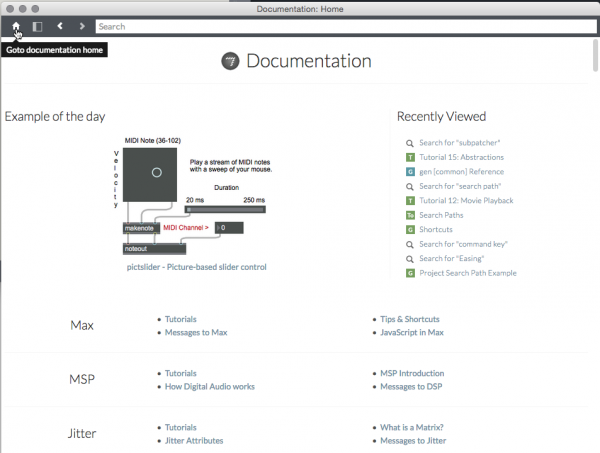Click the makenote object
Image resolution: width=600 pixels, height=453 pixels.
142,228
